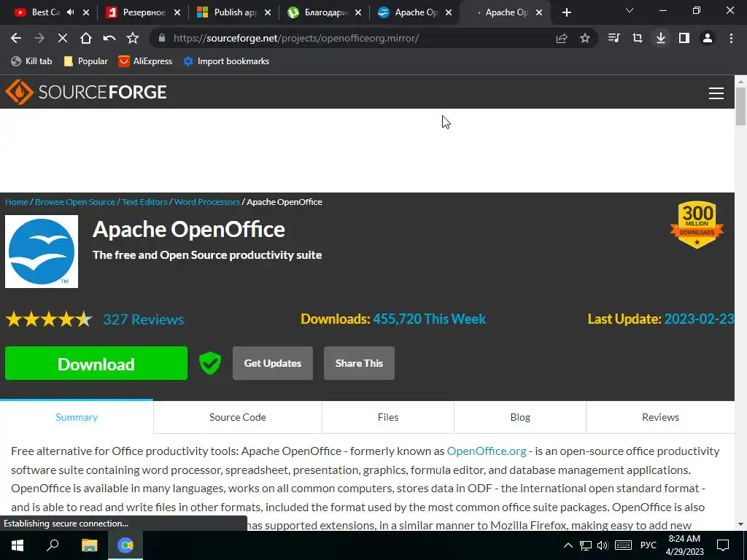Follow the Browse Open Source breadcrumb
This screenshot has width=747, height=560.
[x=75, y=202]
